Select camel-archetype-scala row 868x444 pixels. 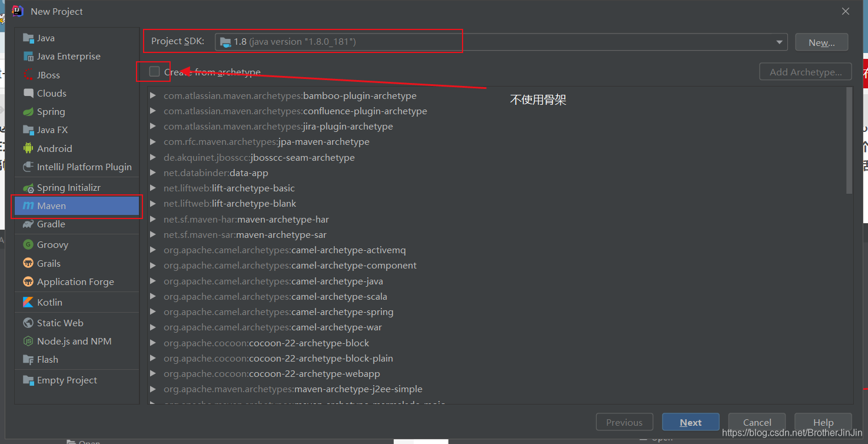point(497,296)
